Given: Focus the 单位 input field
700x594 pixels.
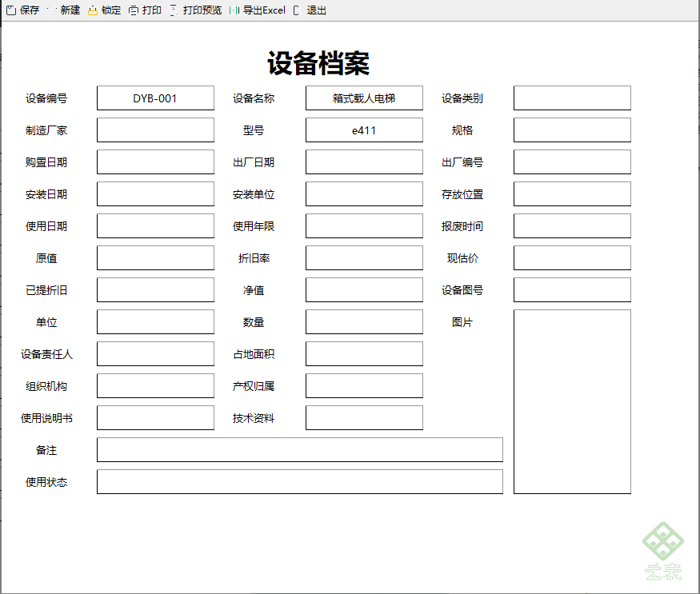Looking at the screenshot, I should (x=155, y=321).
